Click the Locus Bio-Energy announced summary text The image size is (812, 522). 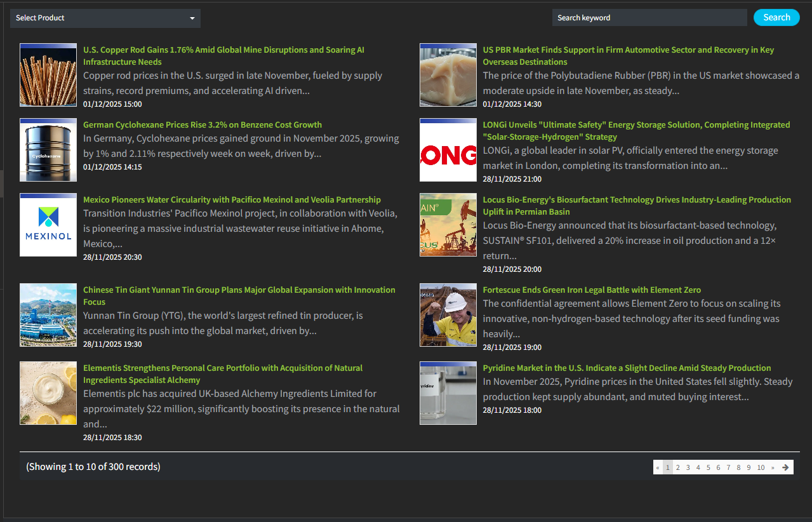(630, 240)
